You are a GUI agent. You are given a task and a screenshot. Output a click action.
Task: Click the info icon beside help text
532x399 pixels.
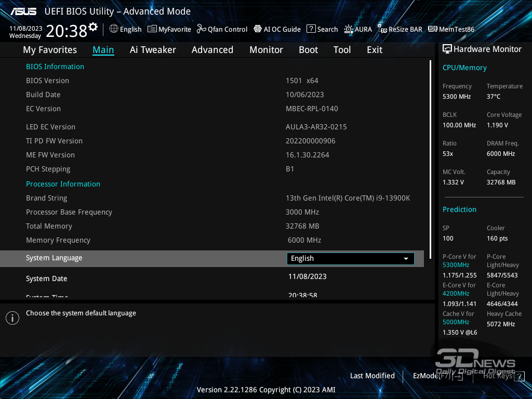coord(12,318)
